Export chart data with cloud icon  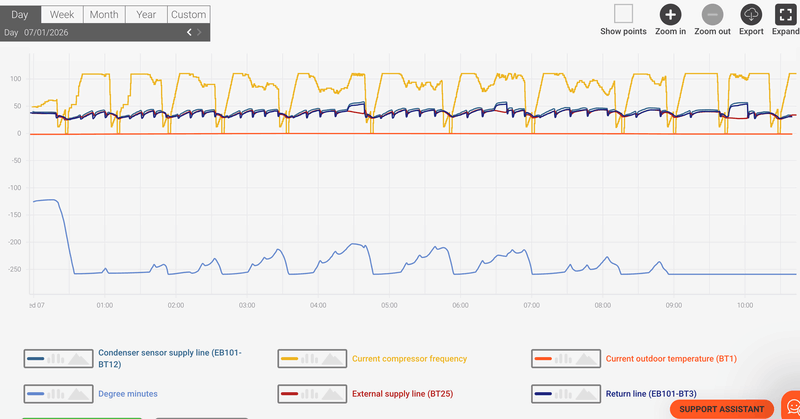click(x=751, y=14)
